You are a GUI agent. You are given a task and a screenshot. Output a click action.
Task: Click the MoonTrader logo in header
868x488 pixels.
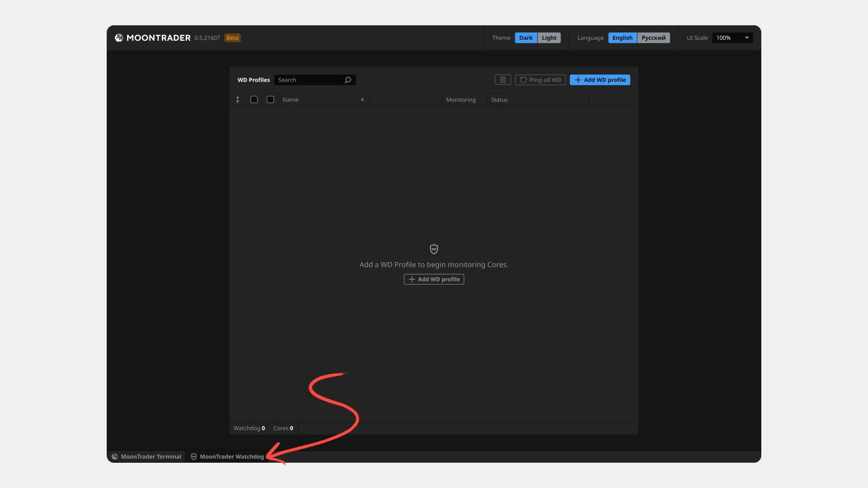pyautogui.click(x=119, y=38)
